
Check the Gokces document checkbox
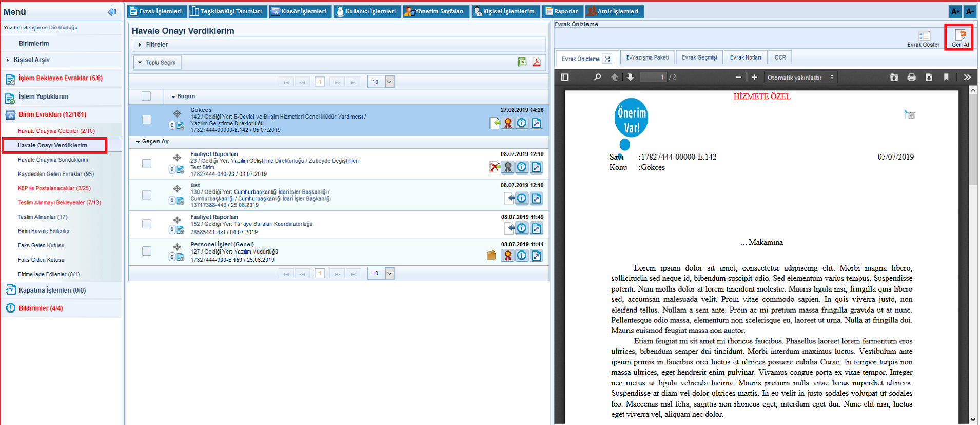[147, 120]
